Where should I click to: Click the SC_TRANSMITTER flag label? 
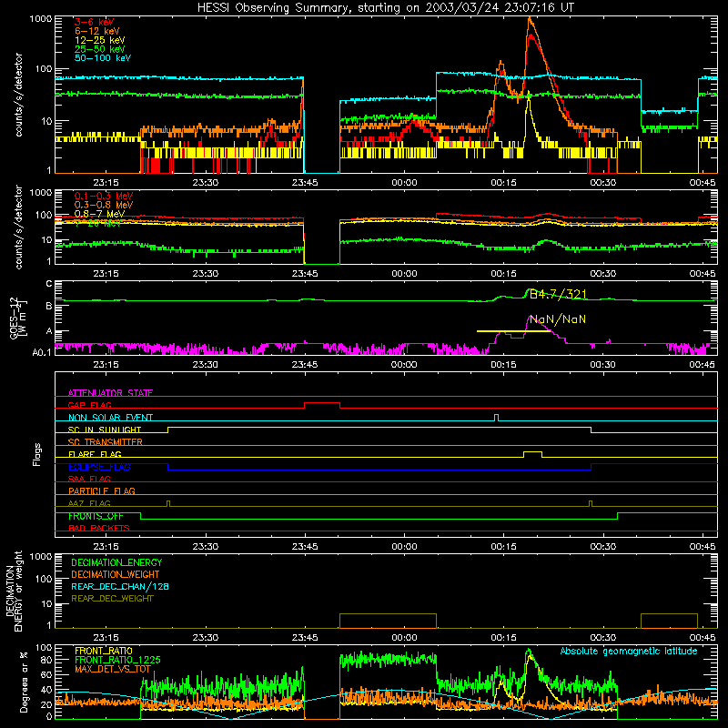click(106, 441)
